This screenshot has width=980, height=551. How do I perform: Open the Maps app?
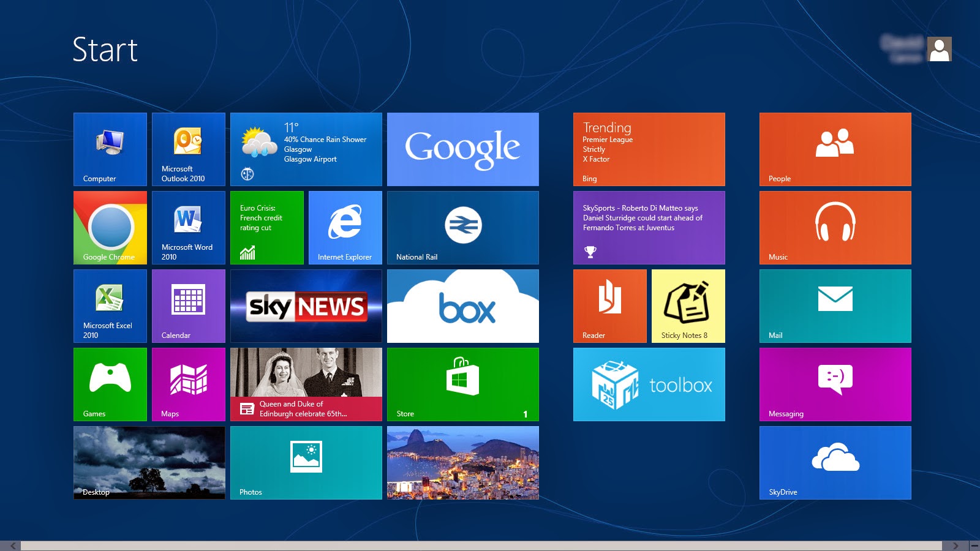[x=188, y=384]
